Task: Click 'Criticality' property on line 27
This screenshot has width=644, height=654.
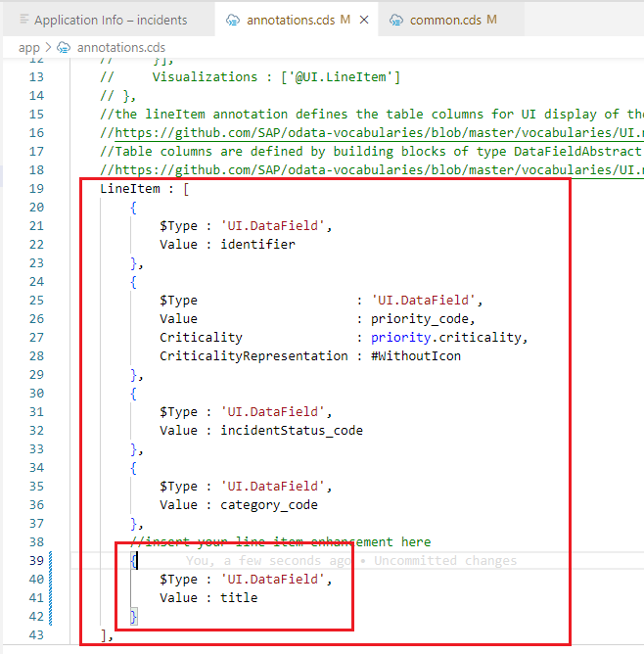Action: [201, 338]
